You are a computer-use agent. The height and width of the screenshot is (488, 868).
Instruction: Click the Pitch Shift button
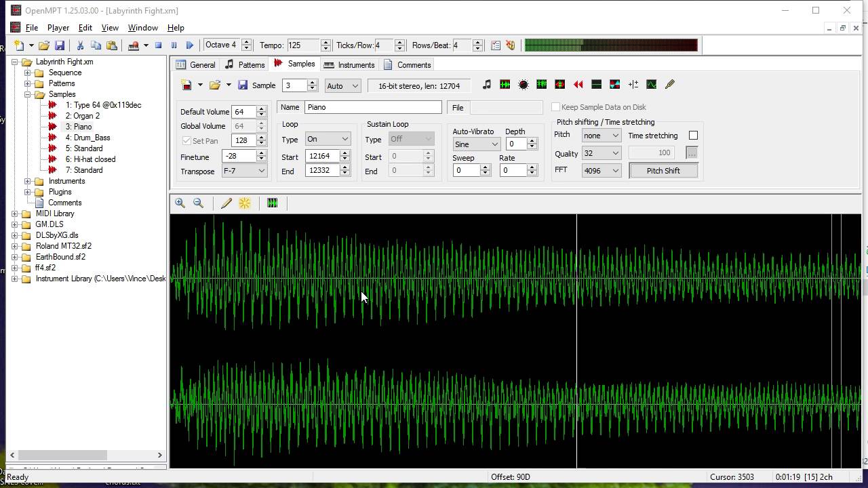click(663, 171)
